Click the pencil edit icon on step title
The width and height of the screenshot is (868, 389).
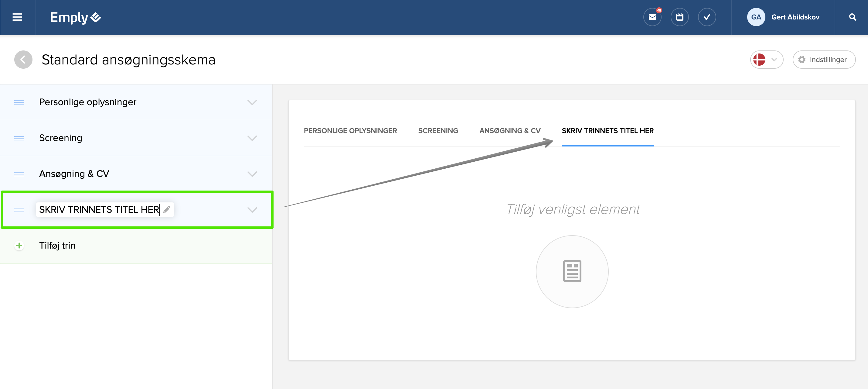(167, 209)
